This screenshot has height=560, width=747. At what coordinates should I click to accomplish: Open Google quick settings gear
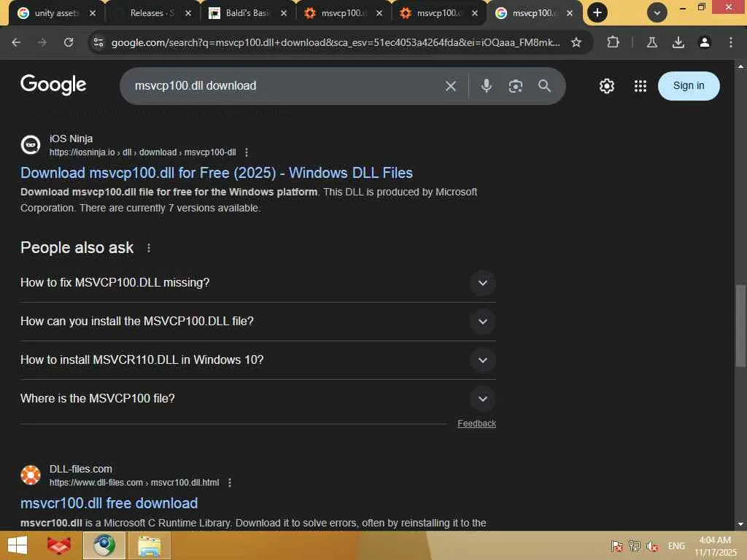click(606, 86)
